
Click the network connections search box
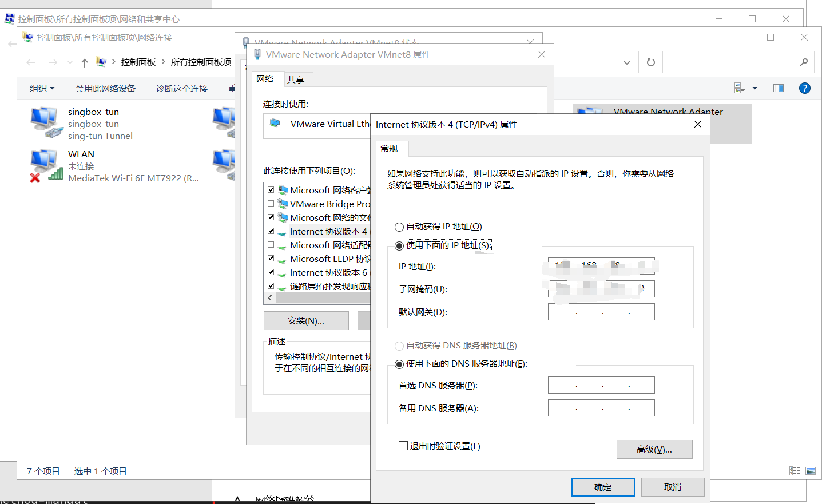[742, 62]
